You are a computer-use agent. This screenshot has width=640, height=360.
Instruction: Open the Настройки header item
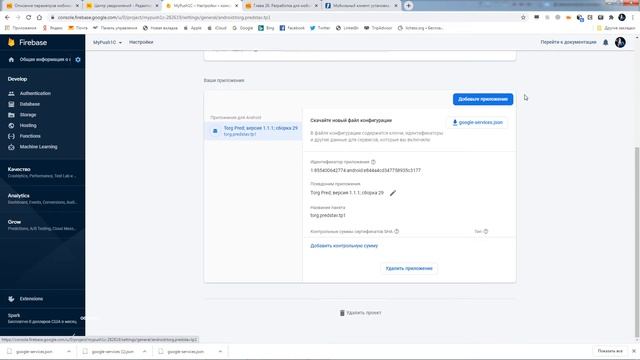point(141,42)
